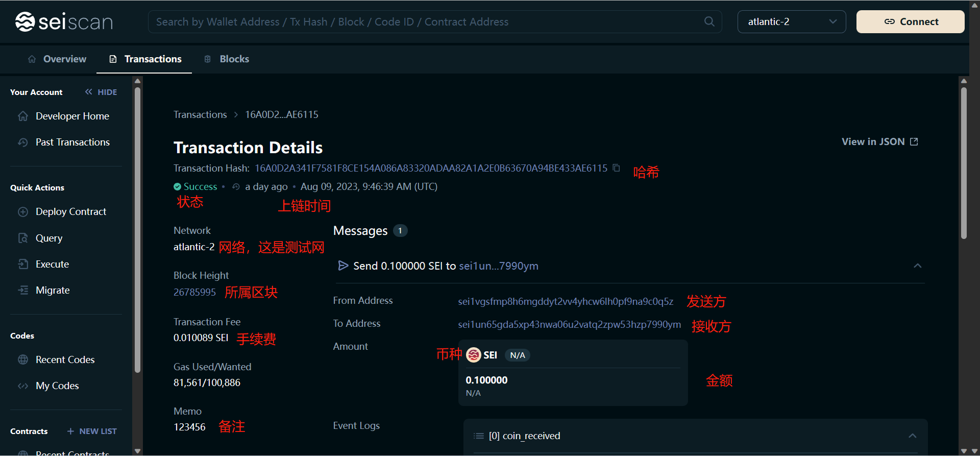Click the SEI token logo icon
Screen dimensions: 980x456
point(474,355)
